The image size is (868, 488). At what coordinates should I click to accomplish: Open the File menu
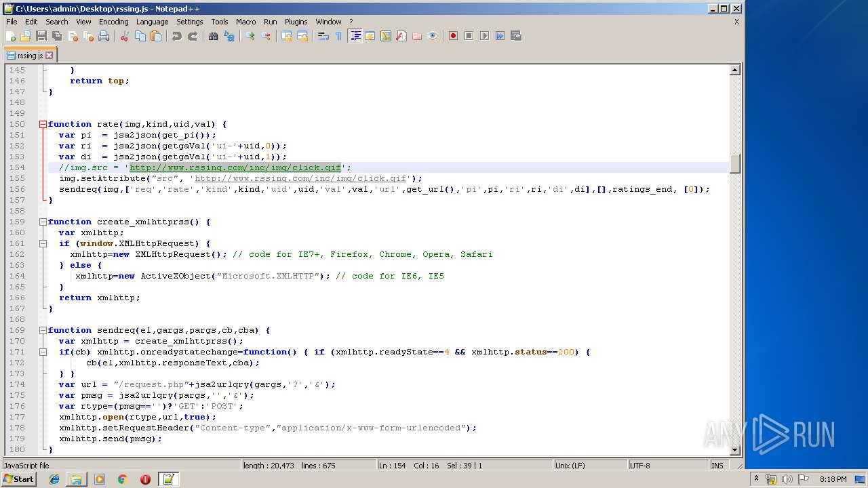12,22
